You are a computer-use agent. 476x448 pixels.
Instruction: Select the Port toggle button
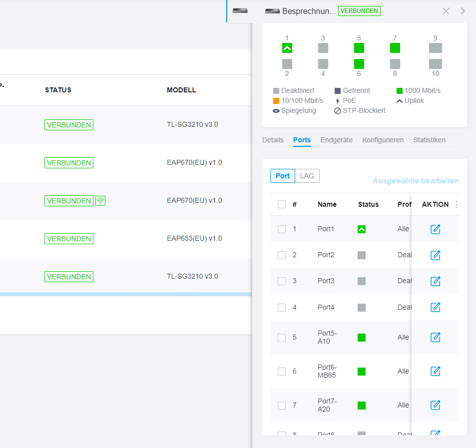click(x=283, y=176)
